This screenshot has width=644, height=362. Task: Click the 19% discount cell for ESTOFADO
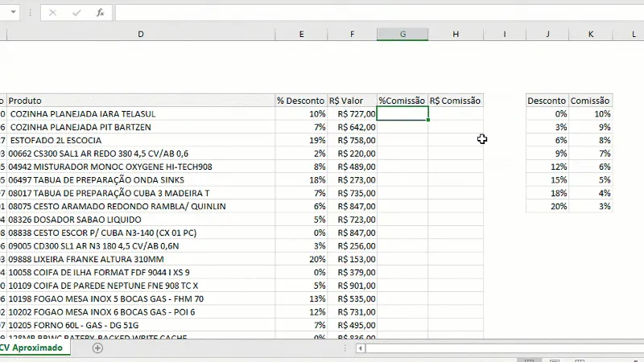pos(301,140)
